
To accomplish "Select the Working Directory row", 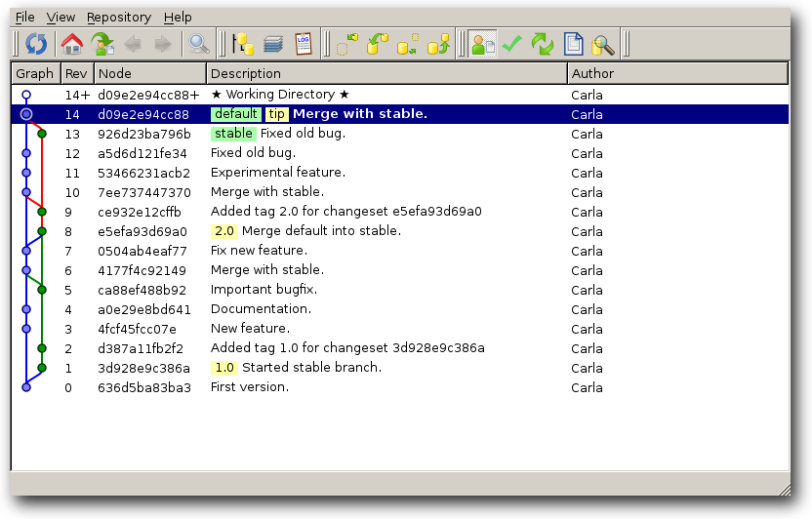I will coord(400,95).
